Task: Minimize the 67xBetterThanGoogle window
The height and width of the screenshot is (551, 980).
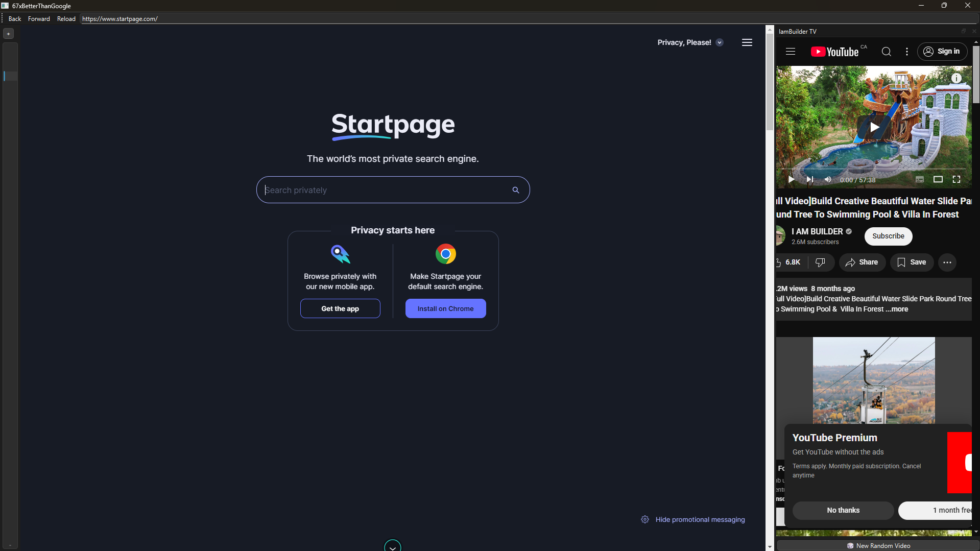Action: (x=921, y=6)
